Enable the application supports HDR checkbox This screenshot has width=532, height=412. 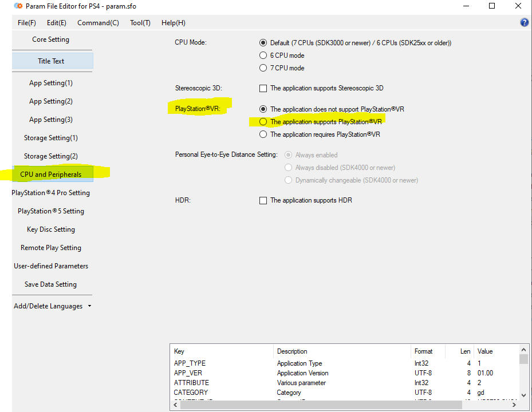click(263, 200)
